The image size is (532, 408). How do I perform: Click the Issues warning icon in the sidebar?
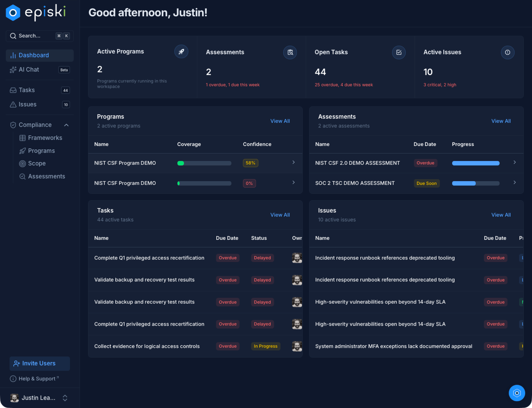(13, 104)
